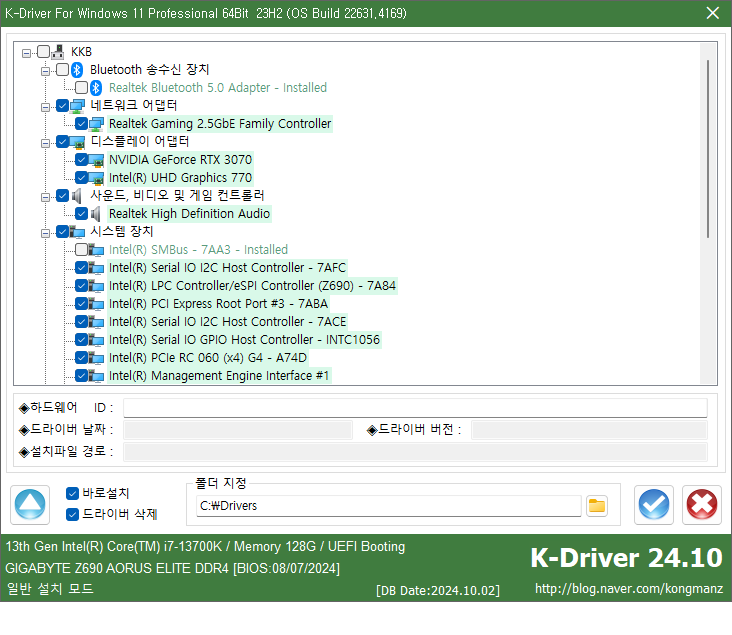Collapse the 네트워크 어댑터 node

(x=45, y=107)
